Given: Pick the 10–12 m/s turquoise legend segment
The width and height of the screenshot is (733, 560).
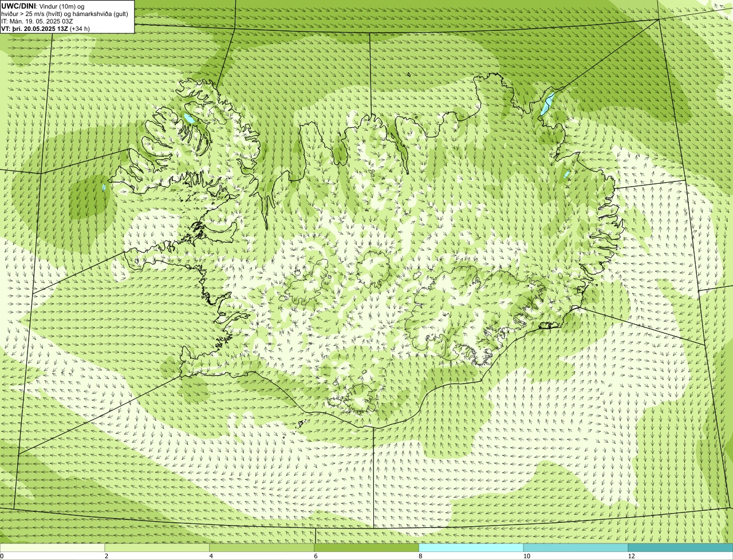Looking at the screenshot, I should [x=576, y=547].
